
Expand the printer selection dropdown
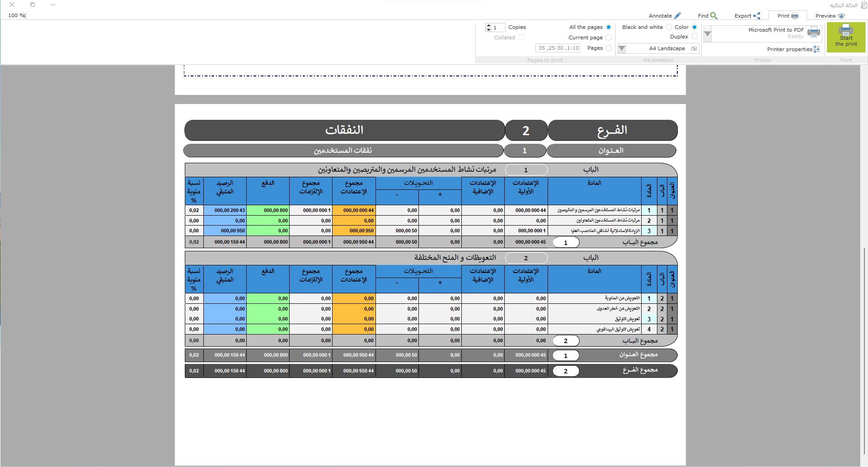(x=708, y=34)
